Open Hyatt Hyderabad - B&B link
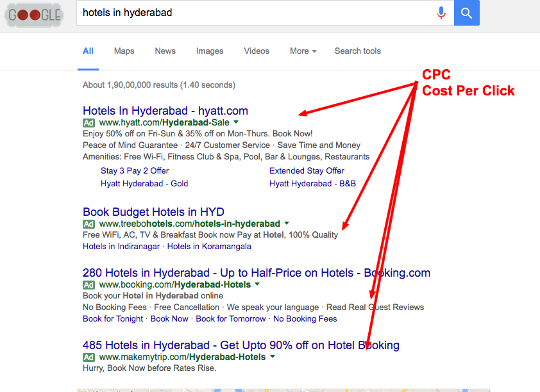The width and height of the screenshot is (540, 392). (x=312, y=184)
